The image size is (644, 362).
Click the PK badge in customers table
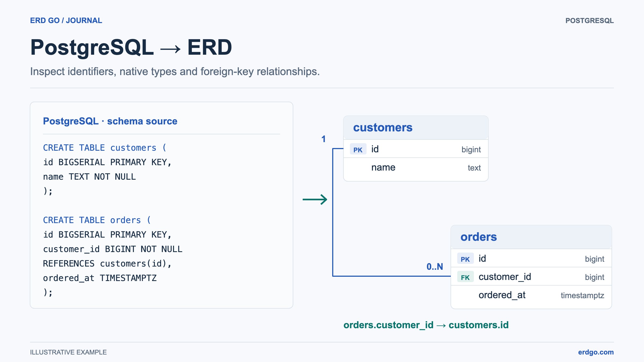(x=358, y=149)
